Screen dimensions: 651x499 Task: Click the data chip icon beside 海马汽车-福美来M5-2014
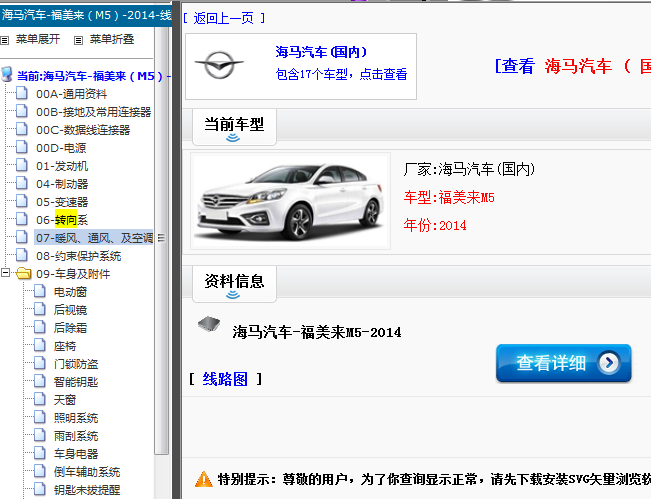point(208,325)
